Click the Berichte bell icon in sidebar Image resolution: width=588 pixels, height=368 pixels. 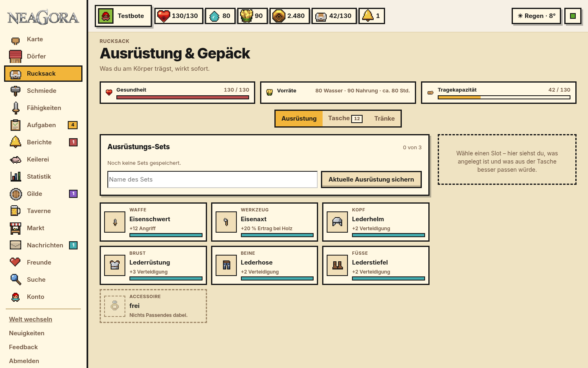point(16,142)
